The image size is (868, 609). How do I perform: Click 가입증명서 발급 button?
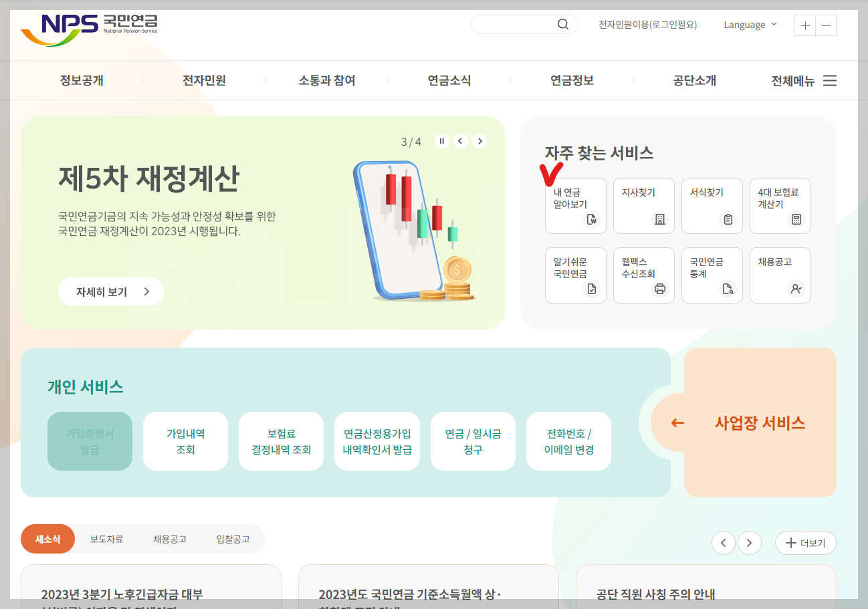click(90, 441)
